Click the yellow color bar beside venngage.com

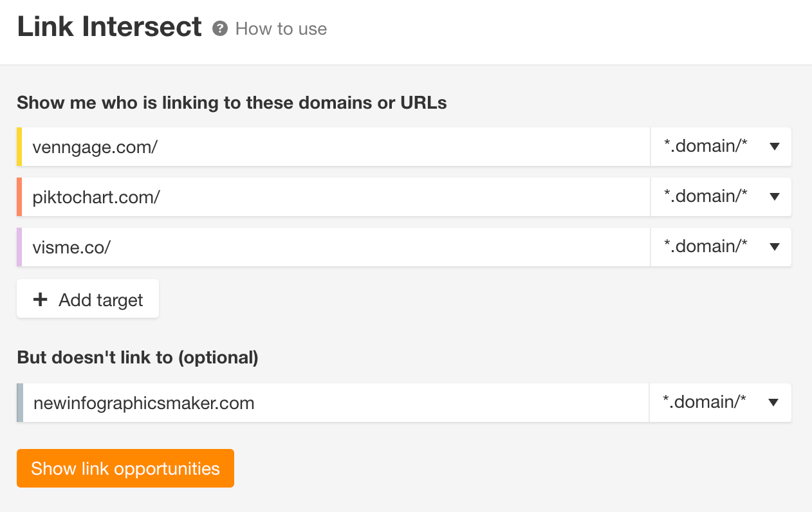tap(20, 146)
